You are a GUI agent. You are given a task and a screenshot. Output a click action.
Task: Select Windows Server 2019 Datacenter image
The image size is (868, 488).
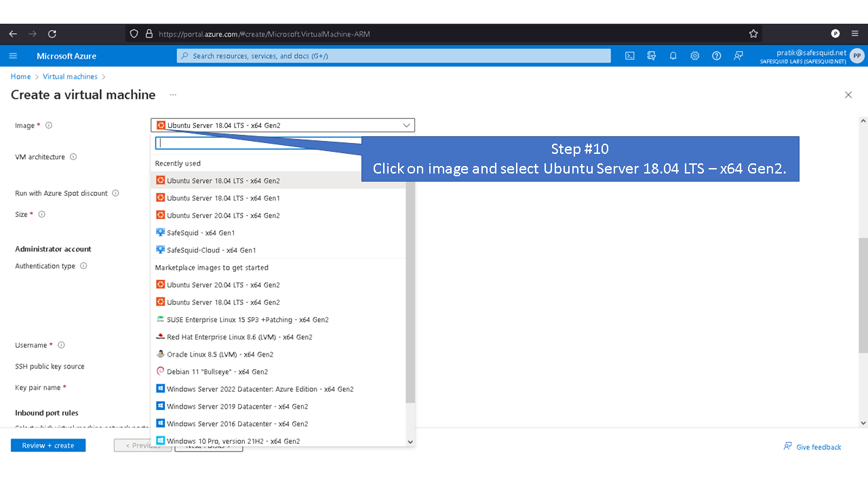coord(278,407)
